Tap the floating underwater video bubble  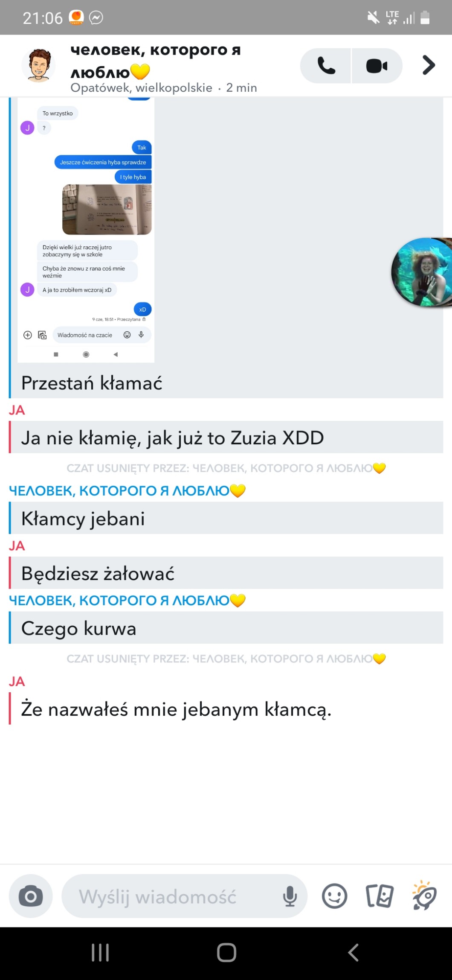(422, 272)
